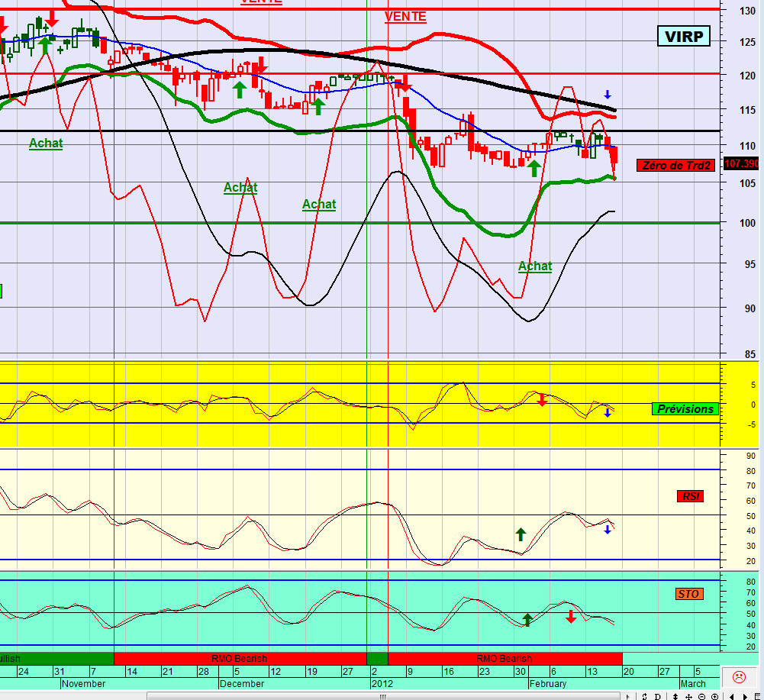The image size is (764, 700).
Task: Click the blue down arrow in RSI pane
Action: 608,529
